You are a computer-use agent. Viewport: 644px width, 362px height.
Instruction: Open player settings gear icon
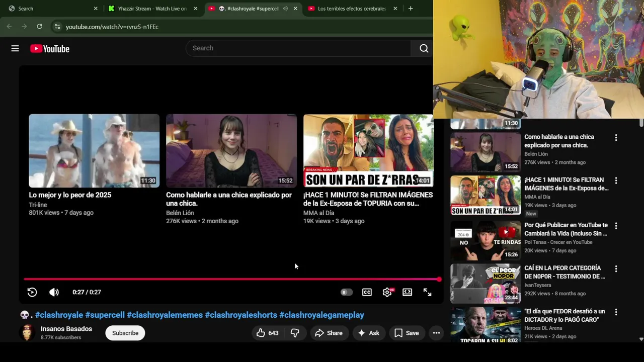(x=387, y=292)
